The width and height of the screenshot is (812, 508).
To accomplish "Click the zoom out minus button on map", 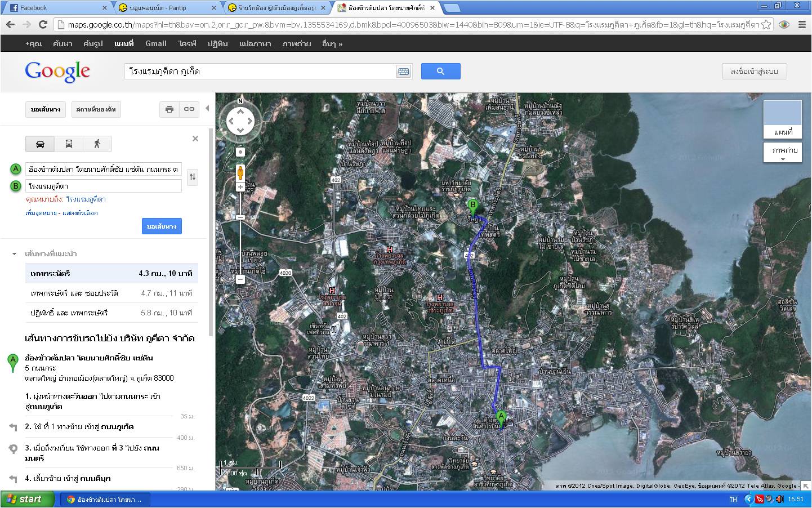I will [240, 279].
